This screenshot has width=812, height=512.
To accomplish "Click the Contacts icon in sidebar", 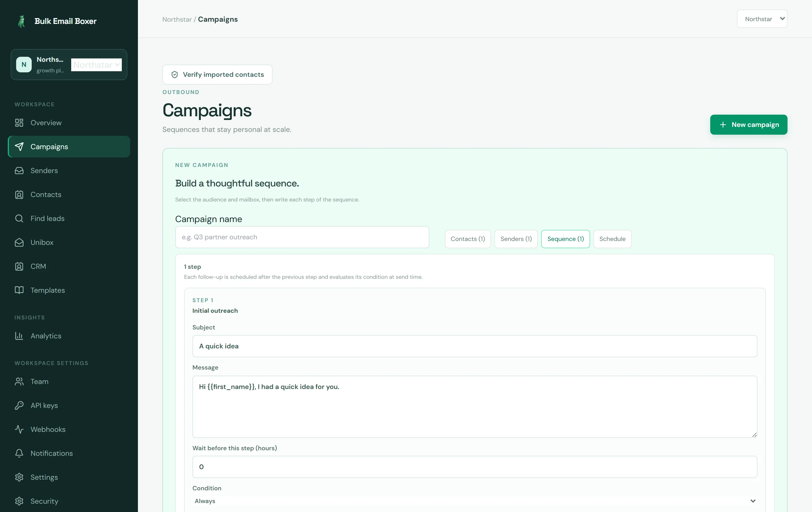I will (19, 195).
